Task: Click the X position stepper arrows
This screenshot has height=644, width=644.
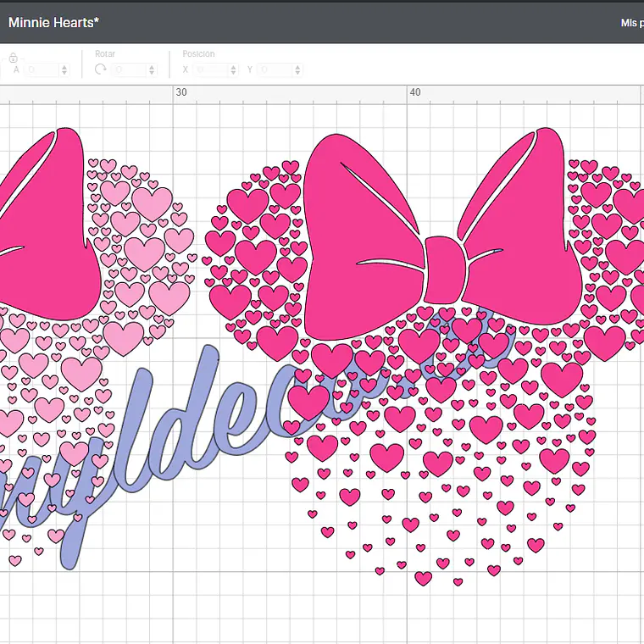Action: (x=233, y=69)
